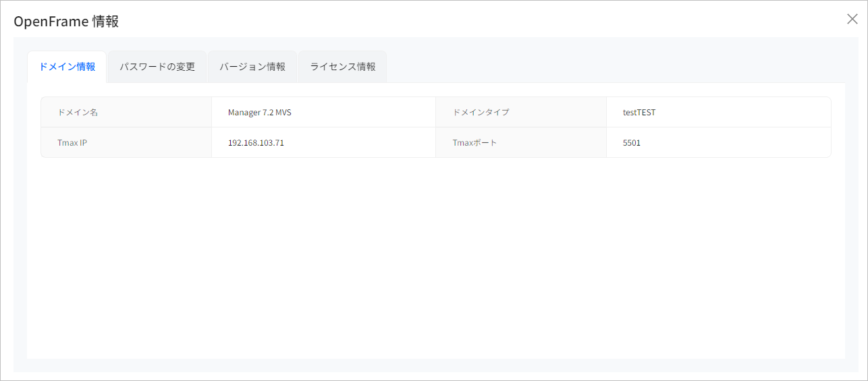Open the バージョン情報 tab

click(252, 67)
